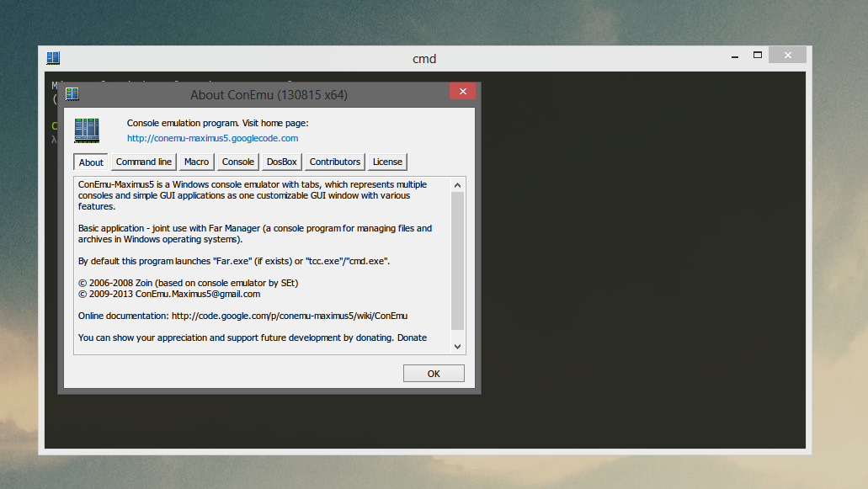The image size is (868, 489).
Task: Click the 'By default this program launches' line
Action: coord(234,261)
